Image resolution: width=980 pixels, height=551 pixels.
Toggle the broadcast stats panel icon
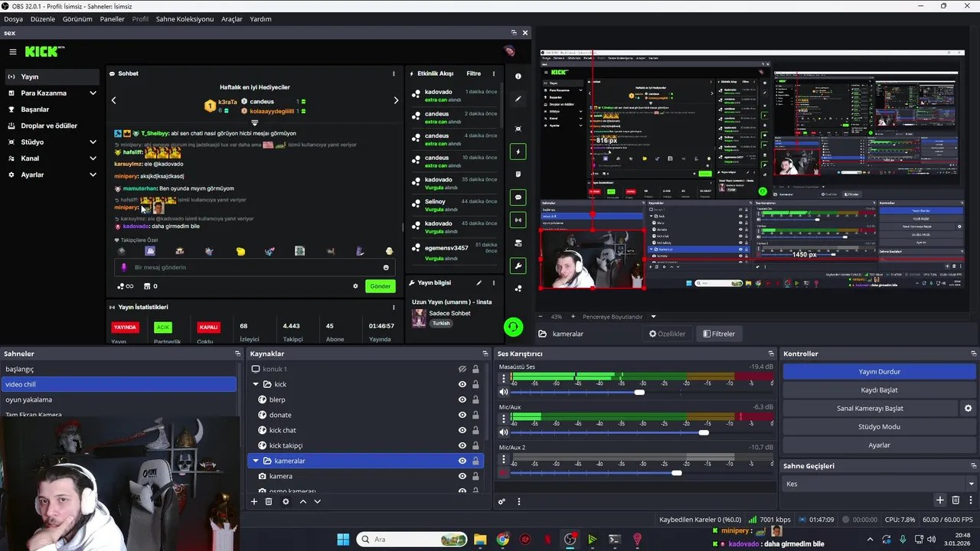pos(518,220)
